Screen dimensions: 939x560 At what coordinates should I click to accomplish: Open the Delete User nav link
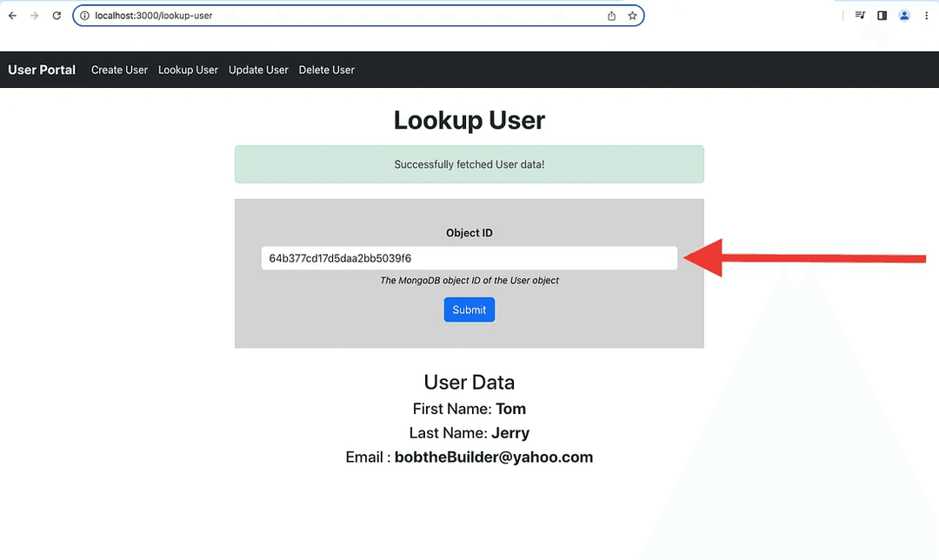click(x=327, y=70)
